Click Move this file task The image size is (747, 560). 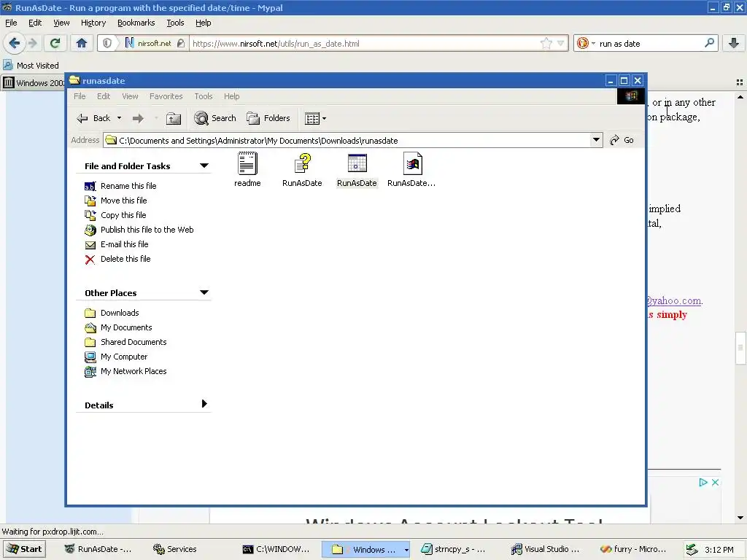[123, 201]
